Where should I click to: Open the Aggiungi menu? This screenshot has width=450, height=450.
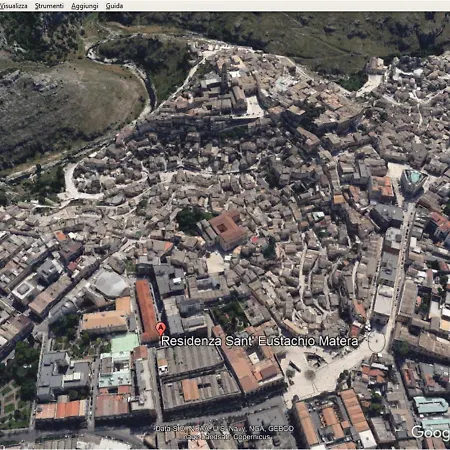[x=85, y=6]
